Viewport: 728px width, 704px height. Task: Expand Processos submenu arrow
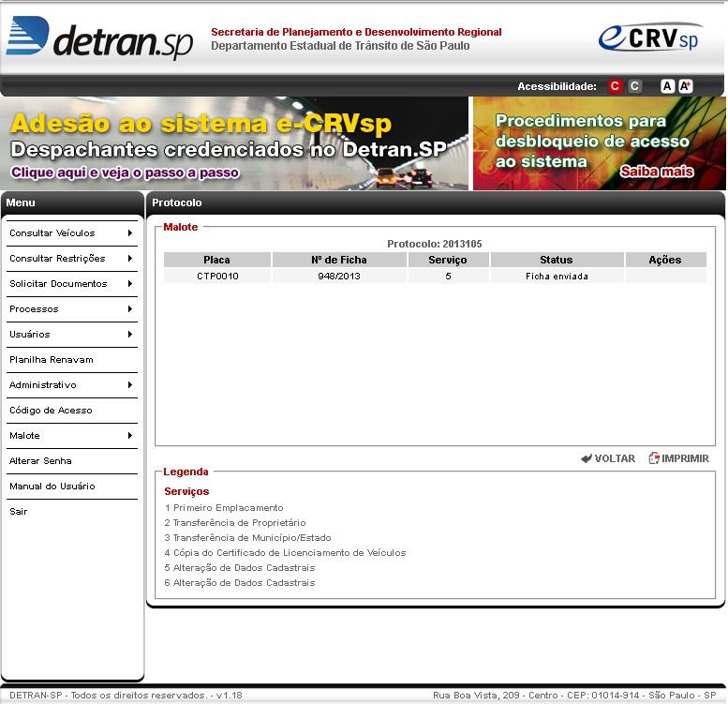130,308
